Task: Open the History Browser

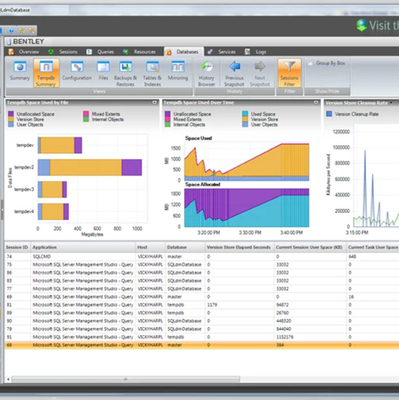Action: click(206, 73)
